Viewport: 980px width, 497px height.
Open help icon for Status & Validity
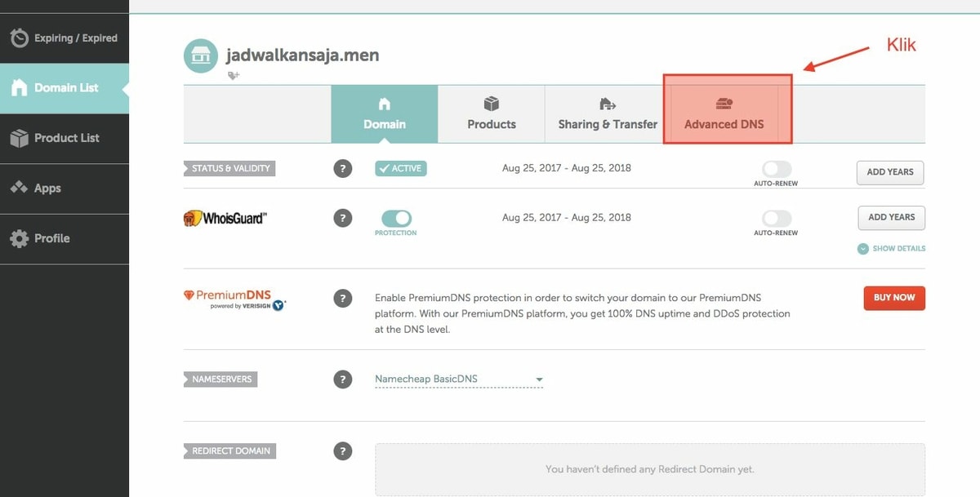(x=343, y=168)
